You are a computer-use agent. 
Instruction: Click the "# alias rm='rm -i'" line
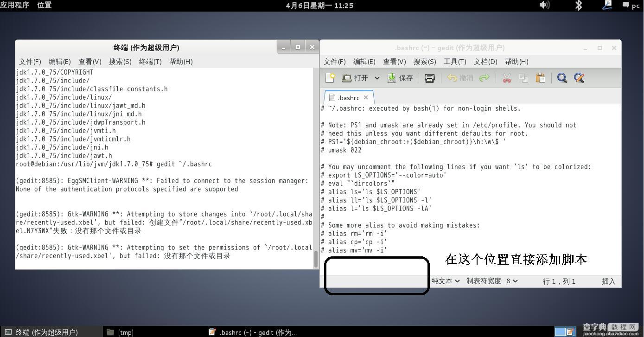354,234
